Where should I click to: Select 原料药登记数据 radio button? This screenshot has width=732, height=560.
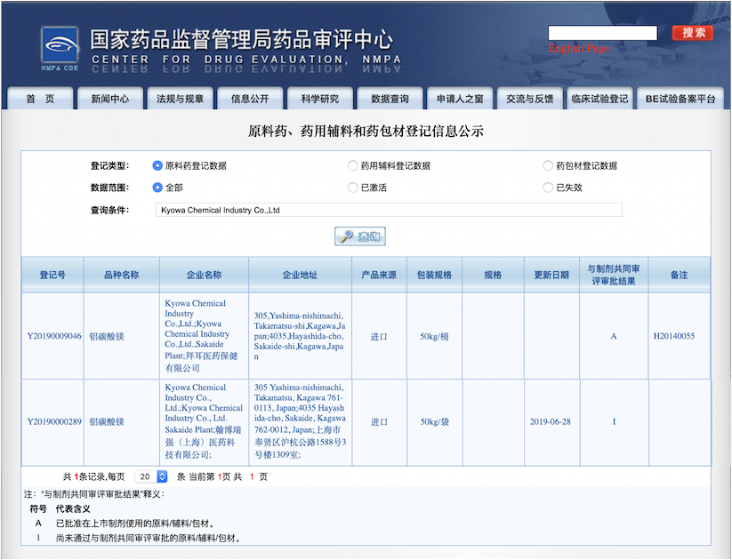[157, 165]
